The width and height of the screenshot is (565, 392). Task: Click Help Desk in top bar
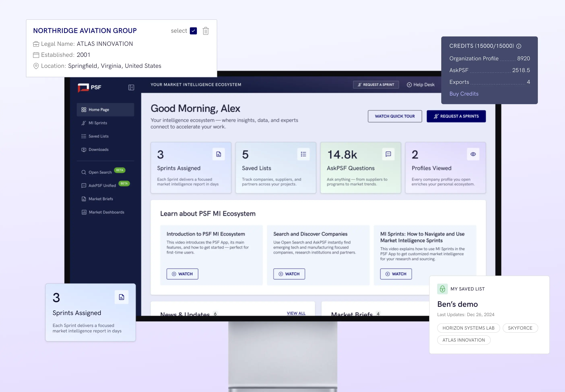pos(421,85)
